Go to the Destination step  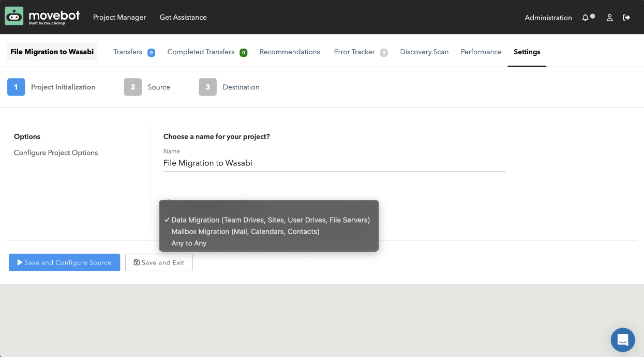241,87
